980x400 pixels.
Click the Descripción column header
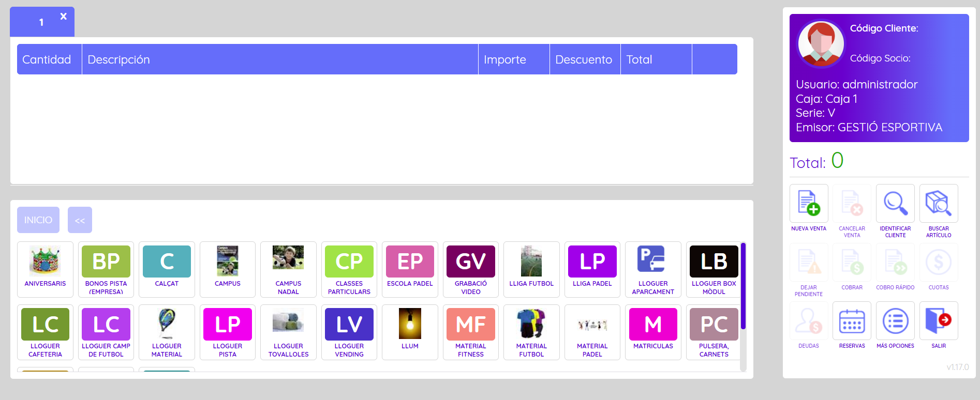[280, 59]
